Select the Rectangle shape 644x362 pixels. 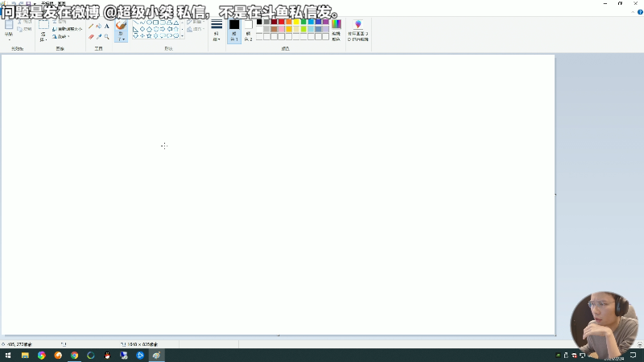click(155, 23)
